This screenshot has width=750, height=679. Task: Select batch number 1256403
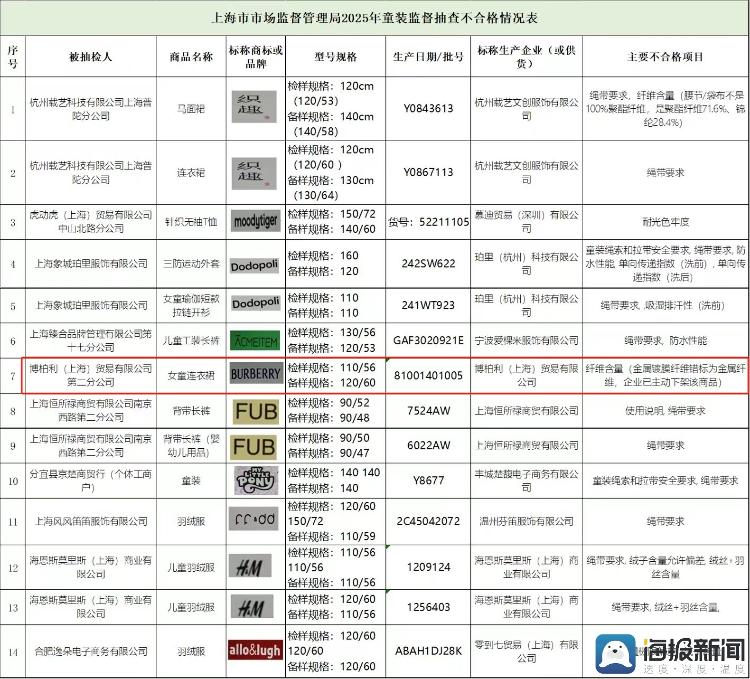[x=428, y=607]
